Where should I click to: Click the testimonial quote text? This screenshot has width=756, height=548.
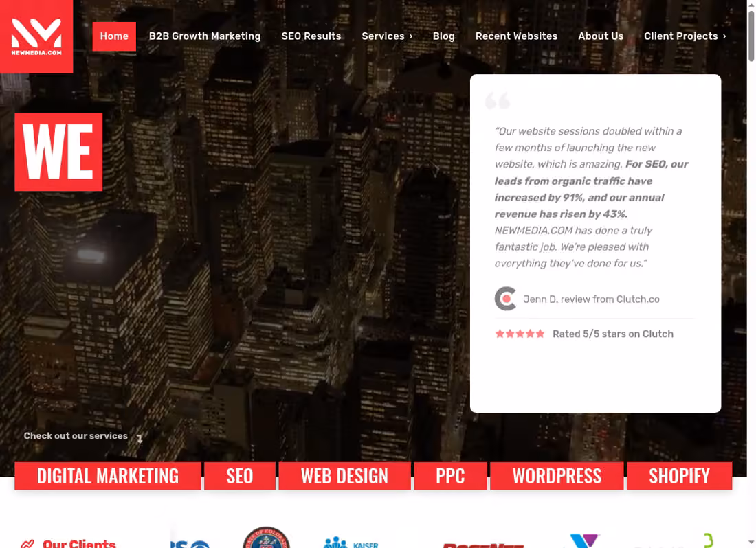click(592, 197)
